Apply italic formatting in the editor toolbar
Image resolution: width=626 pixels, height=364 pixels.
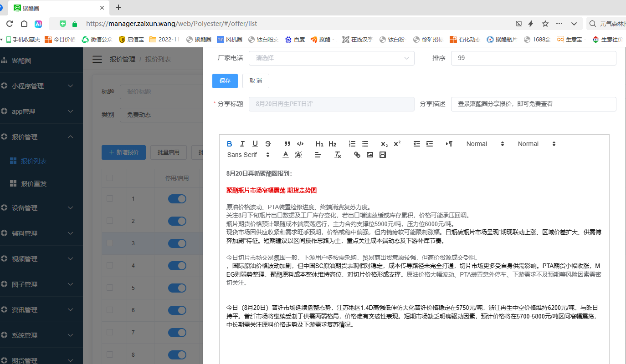[242, 144]
